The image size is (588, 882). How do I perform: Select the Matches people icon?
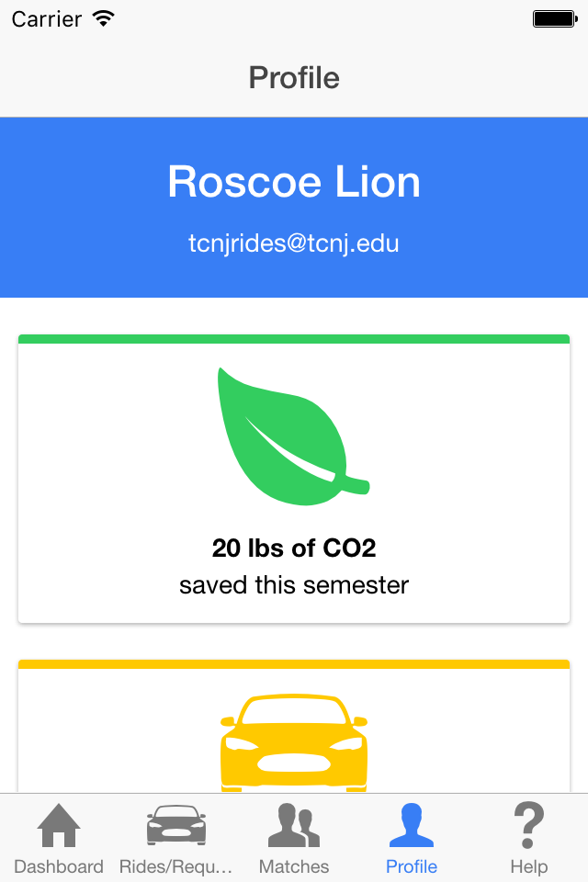click(x=294, y=825)
